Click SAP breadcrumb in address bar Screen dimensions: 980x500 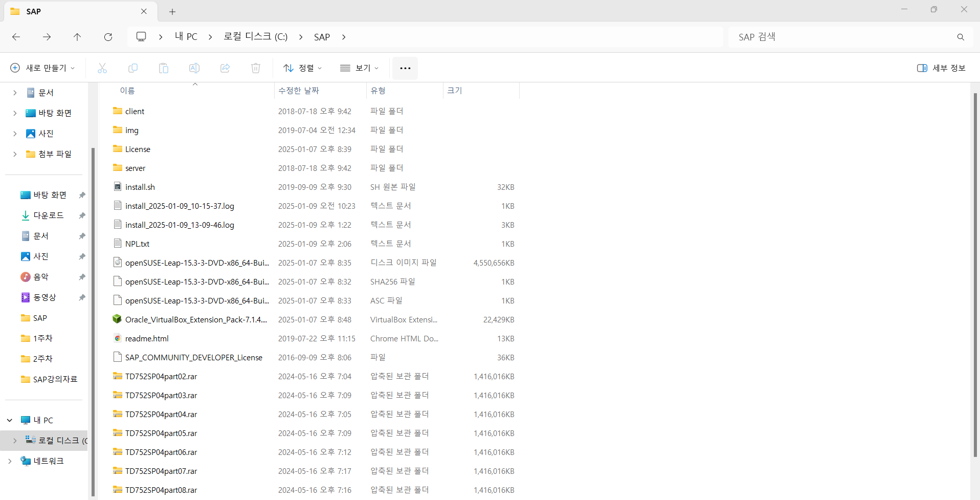click(x=322, y=37)
